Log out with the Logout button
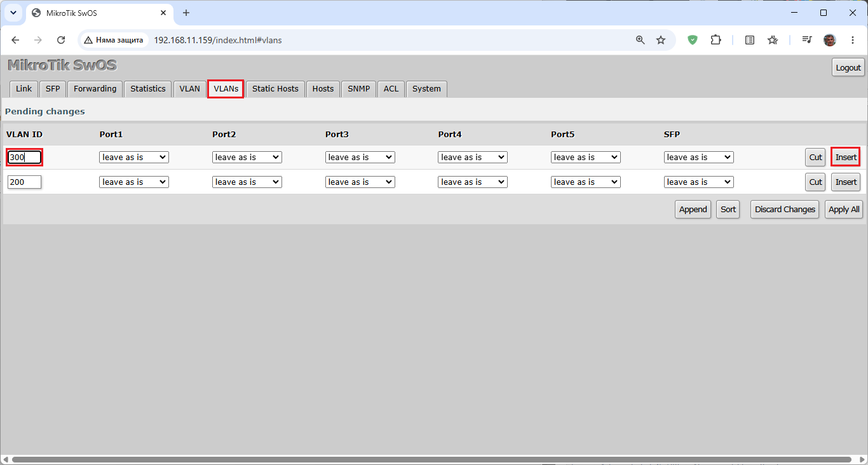The image size is (868, 465). tap(848, 67)
